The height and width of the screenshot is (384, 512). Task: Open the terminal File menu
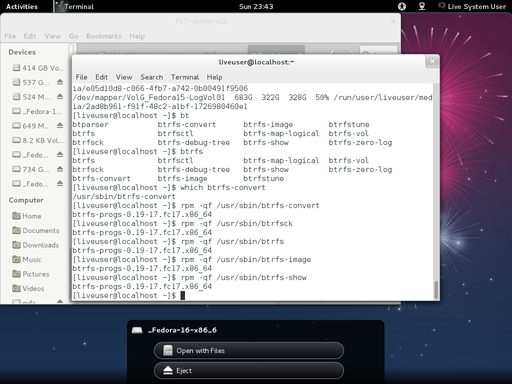(x=81, y=77)
